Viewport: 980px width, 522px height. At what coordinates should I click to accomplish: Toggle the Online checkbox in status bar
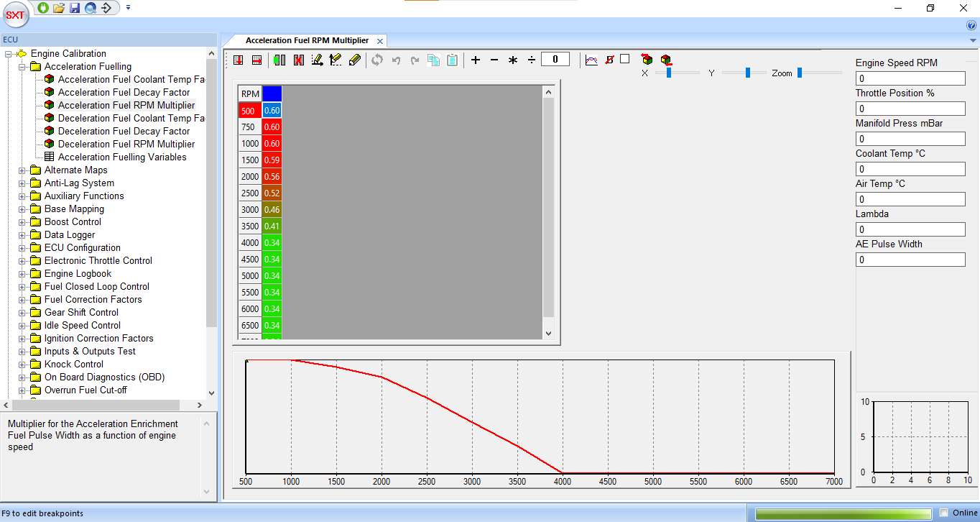(x=944, y=513)
